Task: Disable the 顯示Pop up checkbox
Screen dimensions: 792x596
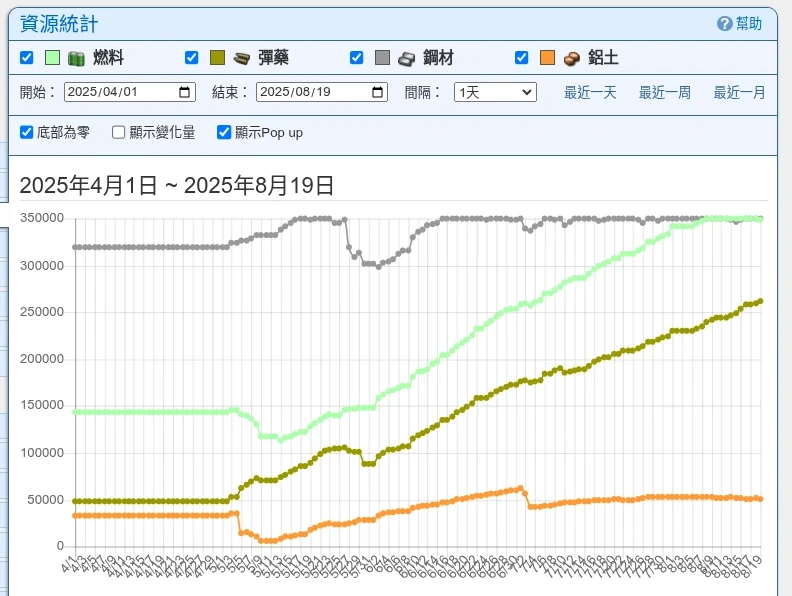Action: [224, 132]
